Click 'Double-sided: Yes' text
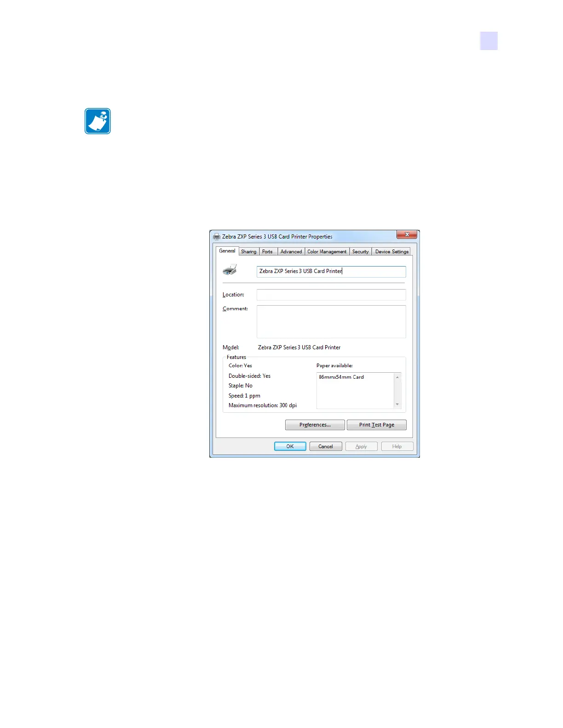This screenshot has height=728, width=563. 250,376
